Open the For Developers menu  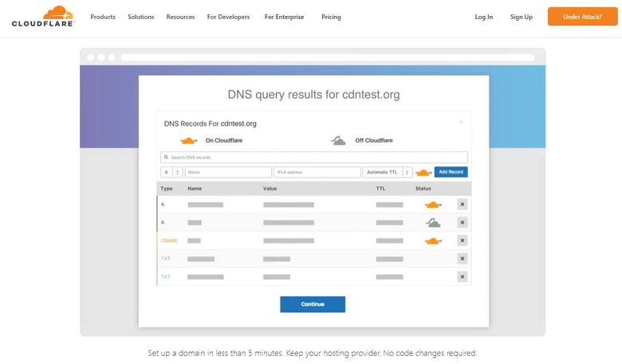(229, 17)
